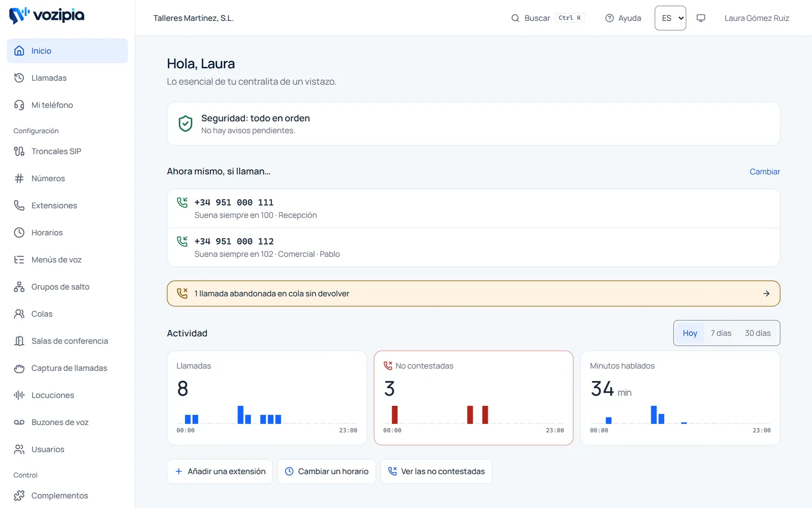This screenshot has height=508, width=812.
Task: Click Cambiar un horario button
Action: 326,471
